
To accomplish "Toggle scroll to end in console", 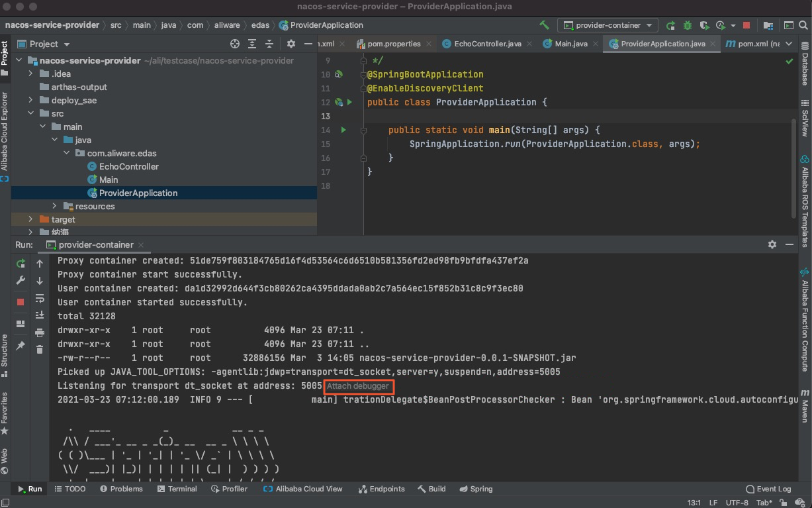I will [40, 315].
